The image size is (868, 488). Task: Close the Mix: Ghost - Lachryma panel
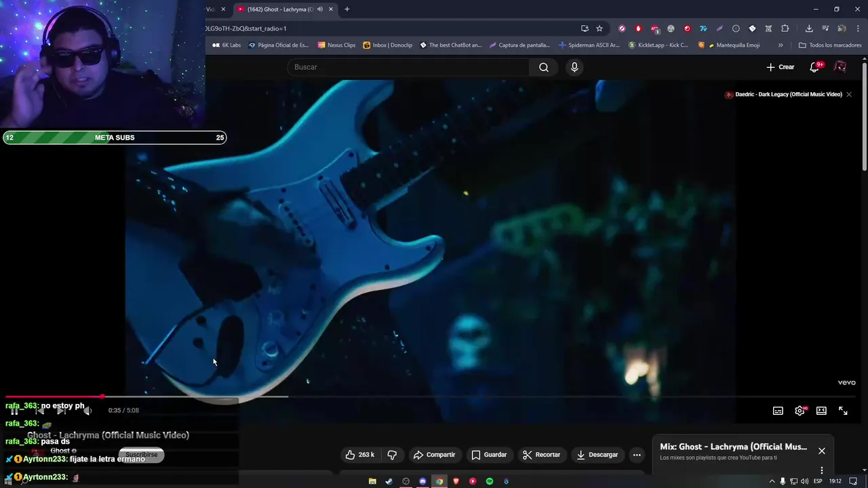click(x=822, y=451)
